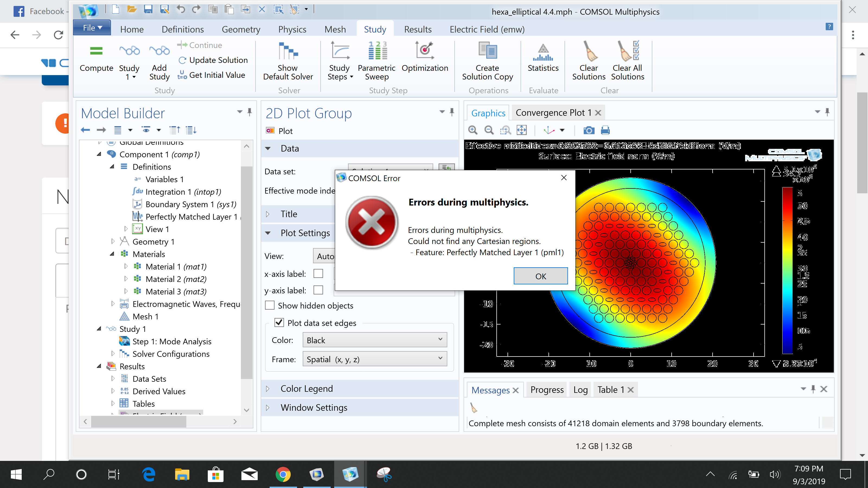Take a snapshot with camera icon
Image resolution: width=868 pixels, height=488 pixels.
(x=589, y=130)
